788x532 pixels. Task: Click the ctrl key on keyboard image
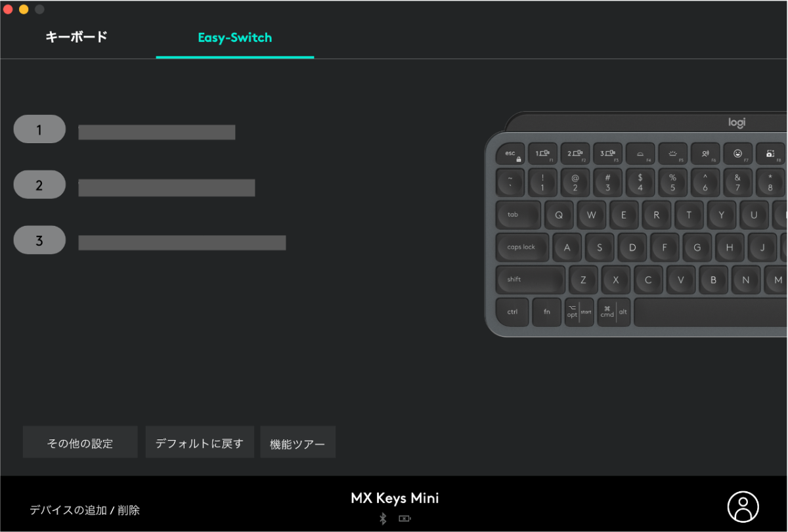(512, 312)
